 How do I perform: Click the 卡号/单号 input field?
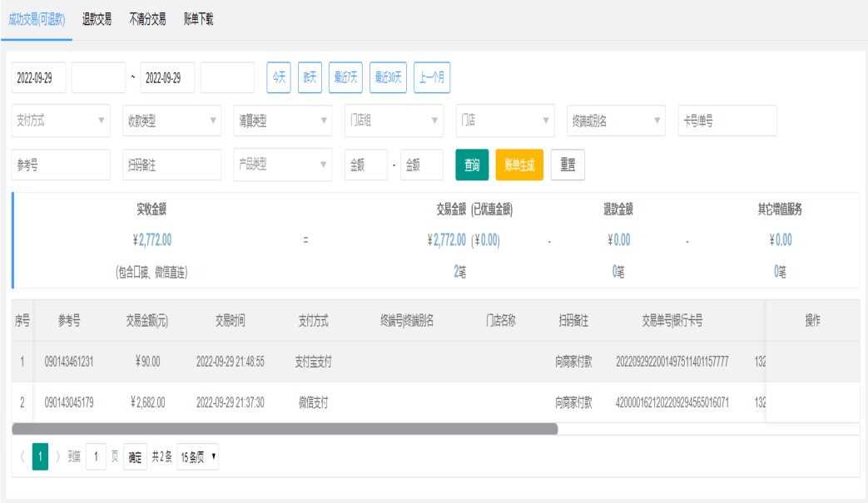727,121
